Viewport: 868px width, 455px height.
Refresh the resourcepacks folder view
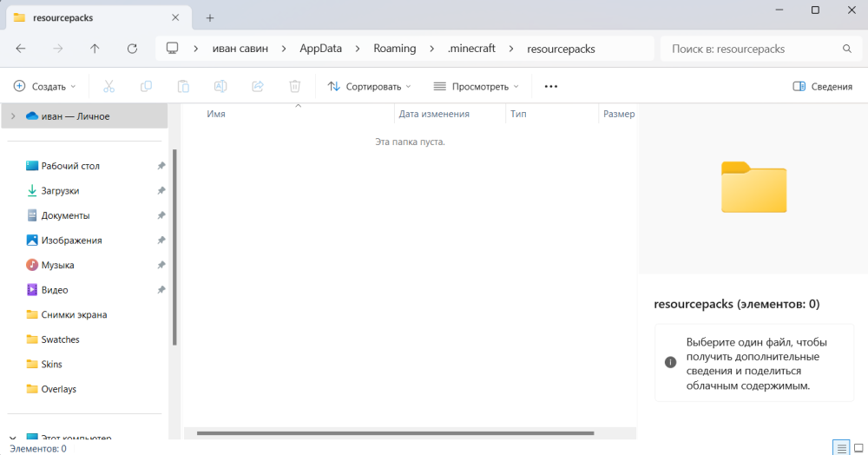(132, 49)
